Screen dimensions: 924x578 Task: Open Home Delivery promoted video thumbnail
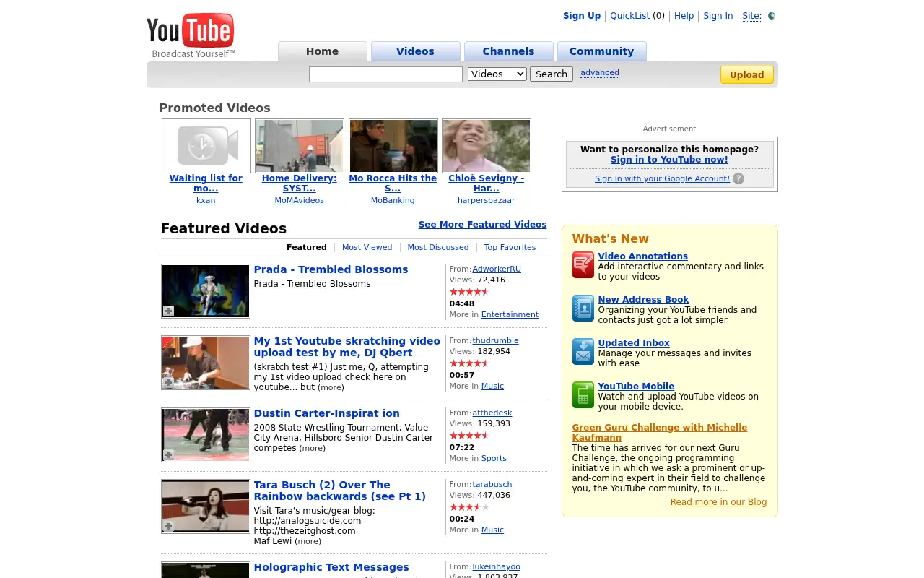300,146
